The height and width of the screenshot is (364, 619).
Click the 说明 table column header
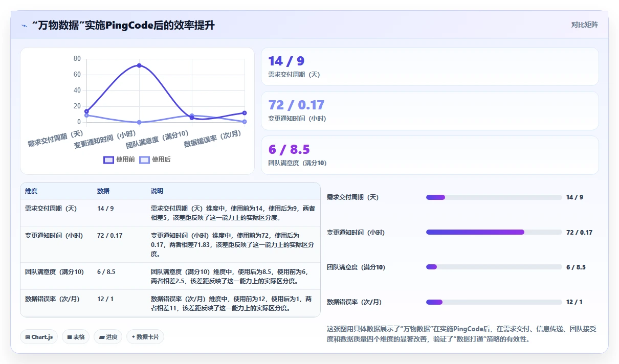(x=157, y=191)
